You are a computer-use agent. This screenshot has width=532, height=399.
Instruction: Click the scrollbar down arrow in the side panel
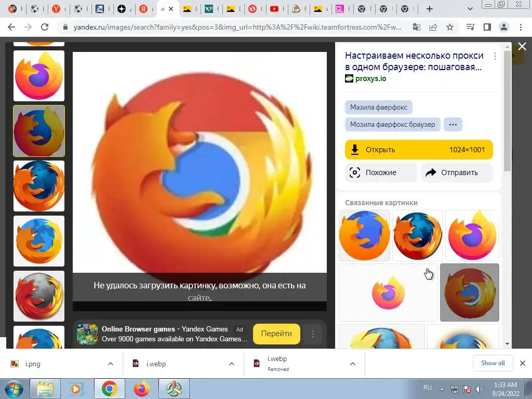[x=507, y=344]
